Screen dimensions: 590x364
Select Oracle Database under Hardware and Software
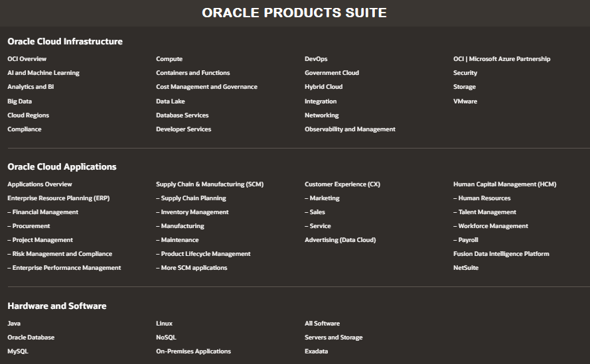click(x=31, y=337)
